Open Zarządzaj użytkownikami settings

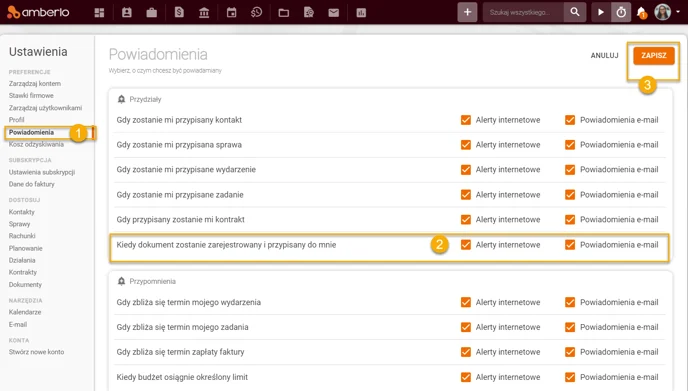pyautogui.click(x=45, y=108)
